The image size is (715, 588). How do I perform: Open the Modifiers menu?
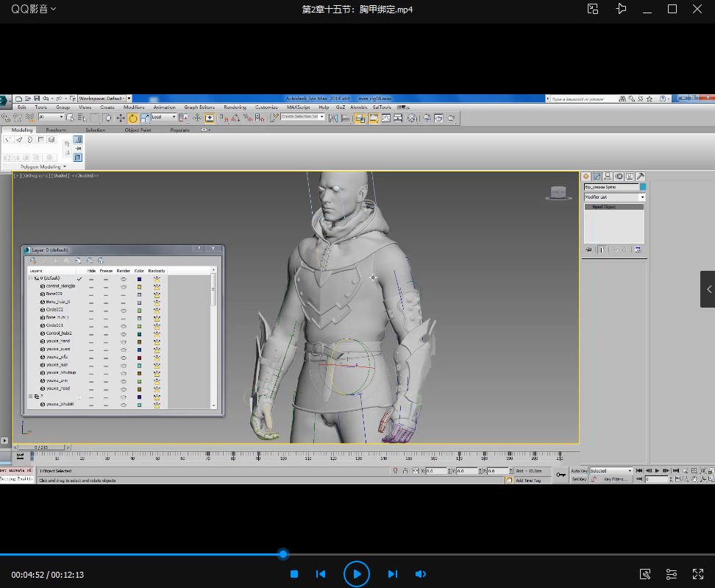pos(134,107)
